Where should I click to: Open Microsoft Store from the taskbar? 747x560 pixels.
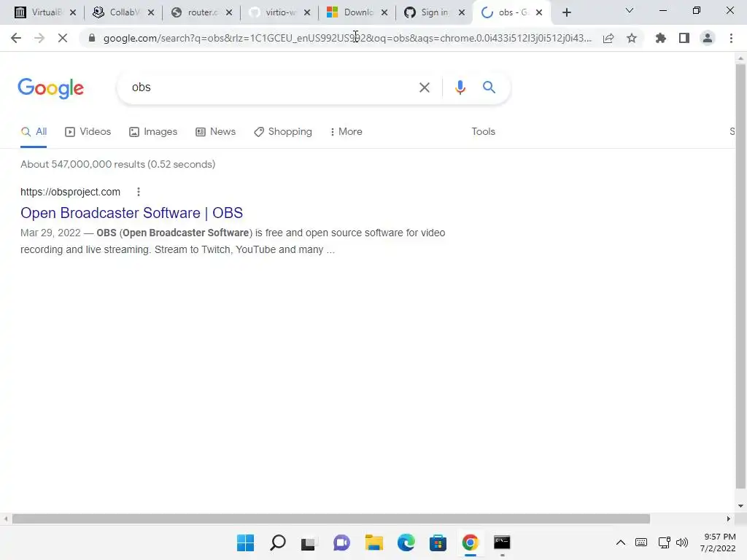(438, 542)
